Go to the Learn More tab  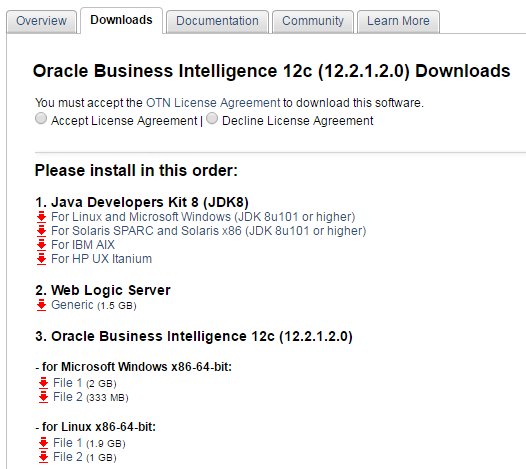(x=398, y=21)
